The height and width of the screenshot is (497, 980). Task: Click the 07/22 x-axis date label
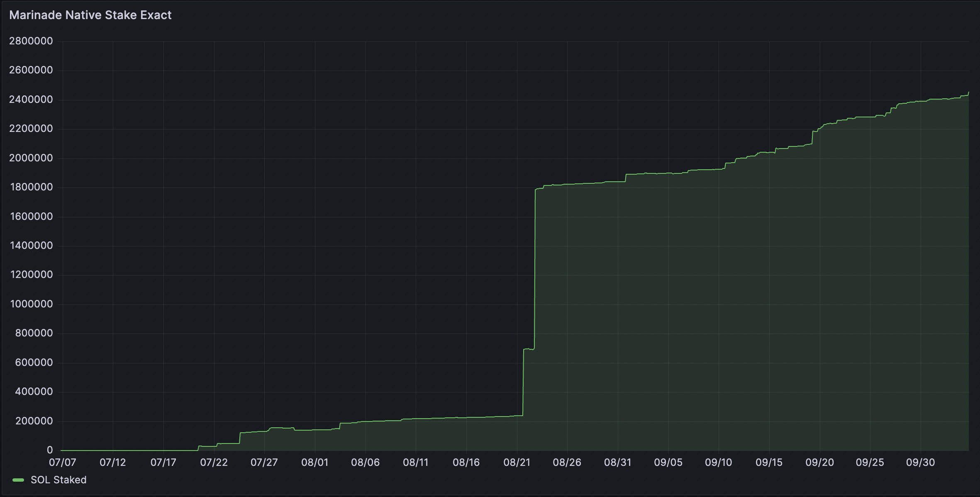214,463
